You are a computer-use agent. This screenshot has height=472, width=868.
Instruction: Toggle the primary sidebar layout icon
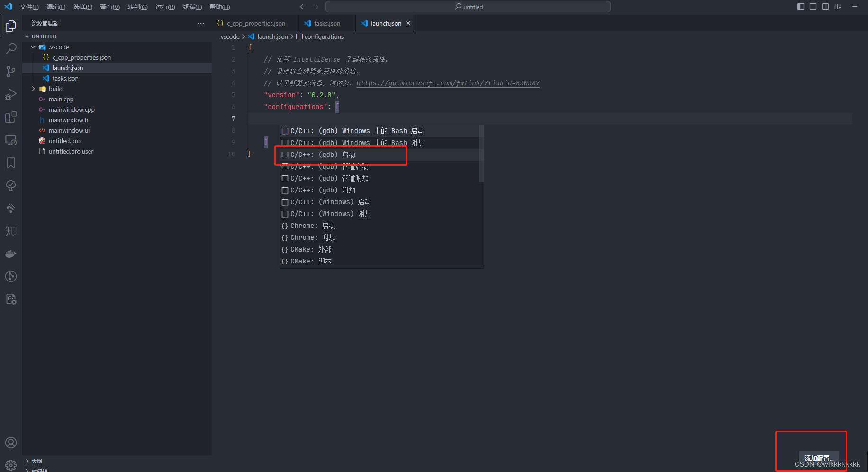(801, 7)
